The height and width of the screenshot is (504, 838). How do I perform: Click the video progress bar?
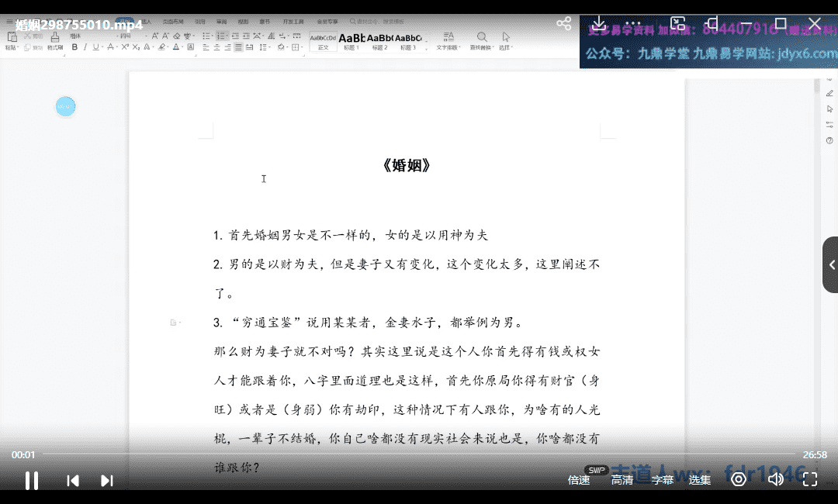419,454
